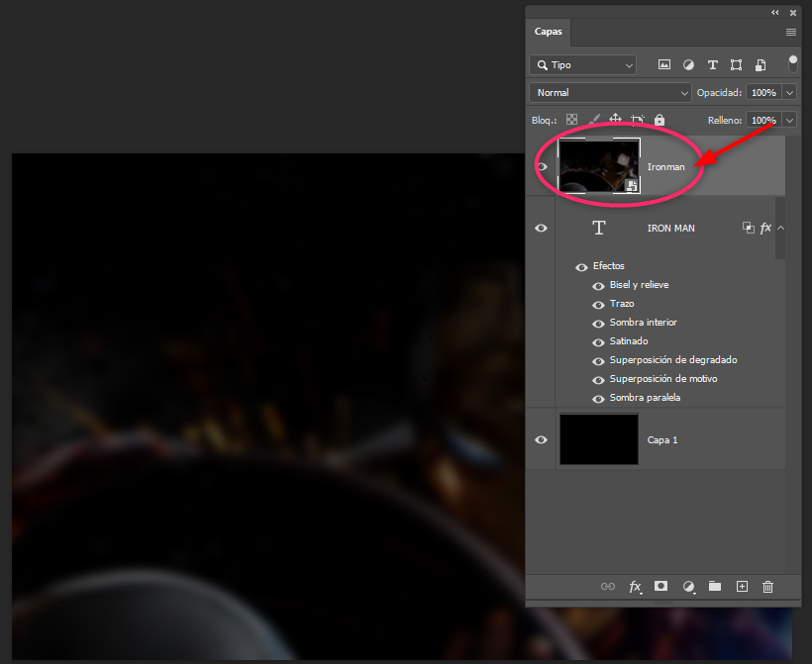
Task: Filter layers by shape layers icon
Action: tap(736, 64)
